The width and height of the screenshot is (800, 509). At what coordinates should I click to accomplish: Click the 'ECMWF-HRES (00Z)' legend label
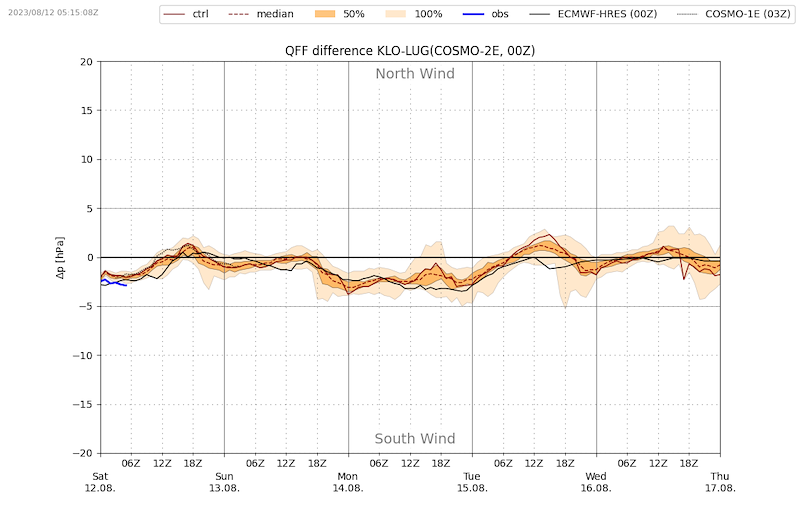point(607,14)
